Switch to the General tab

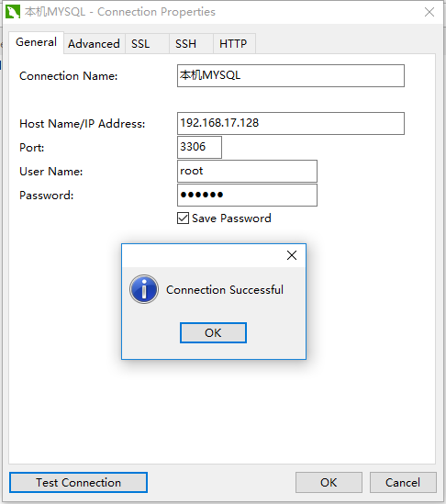(x=37, y=42)
